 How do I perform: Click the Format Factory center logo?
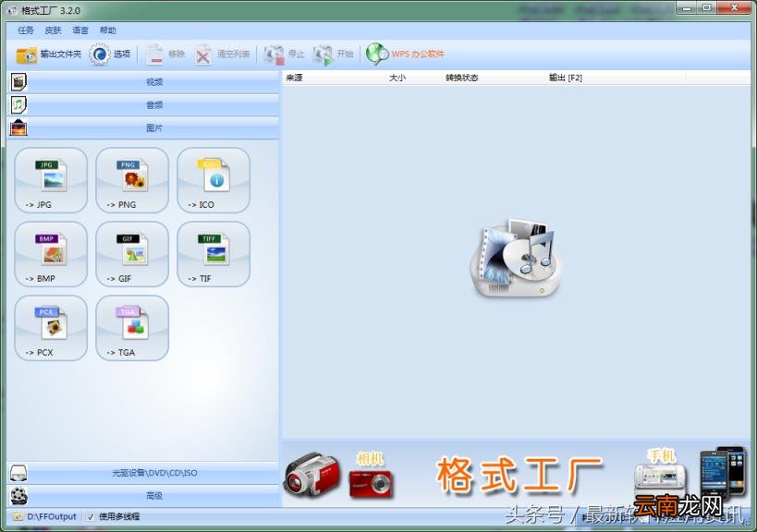click(x=517, y=258)
